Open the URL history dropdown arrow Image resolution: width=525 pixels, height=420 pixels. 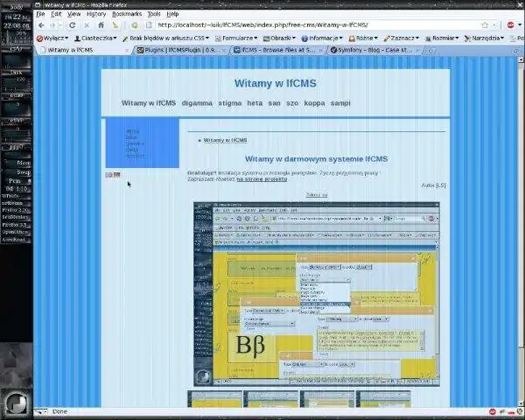(494, 25)
